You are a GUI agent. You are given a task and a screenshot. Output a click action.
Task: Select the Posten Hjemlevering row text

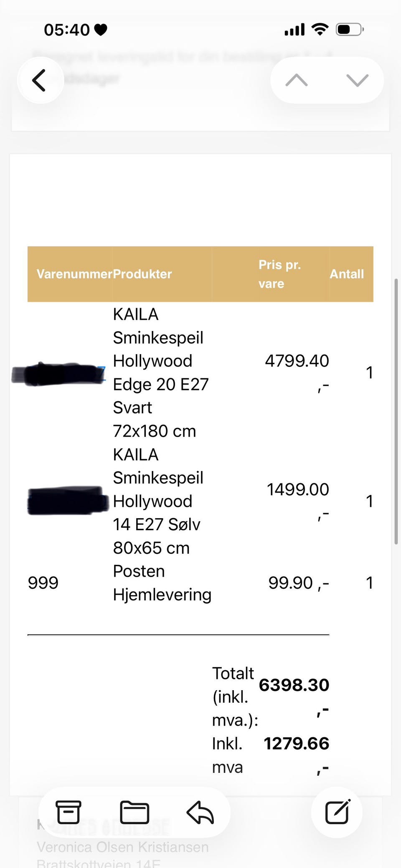[162, 582]
